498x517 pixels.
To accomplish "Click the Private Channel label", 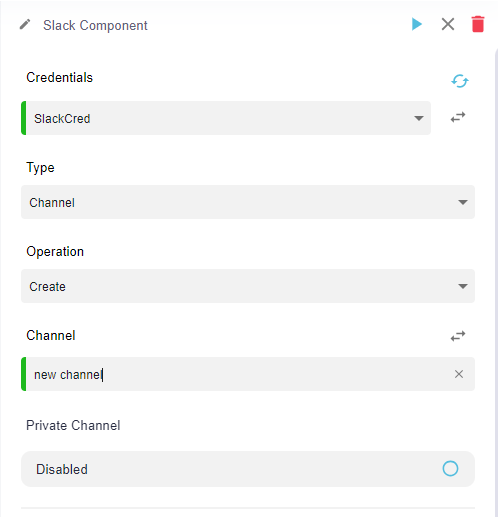I will (73, 425).
